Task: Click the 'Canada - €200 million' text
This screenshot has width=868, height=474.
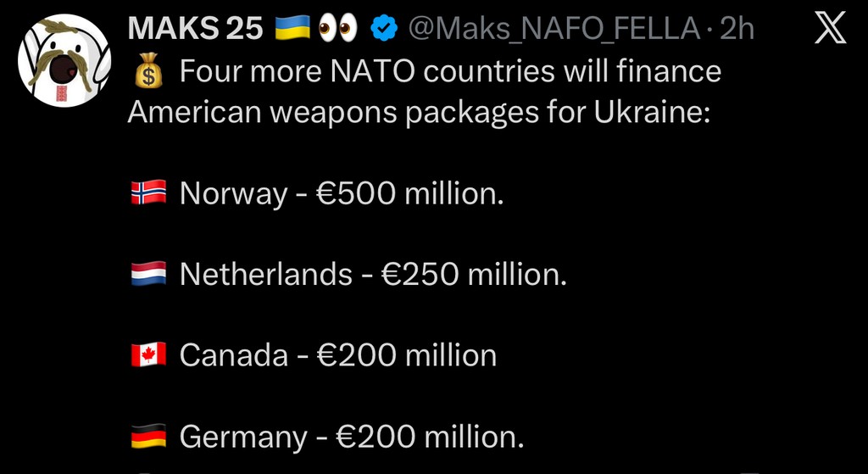Action: tap(338, 355)
